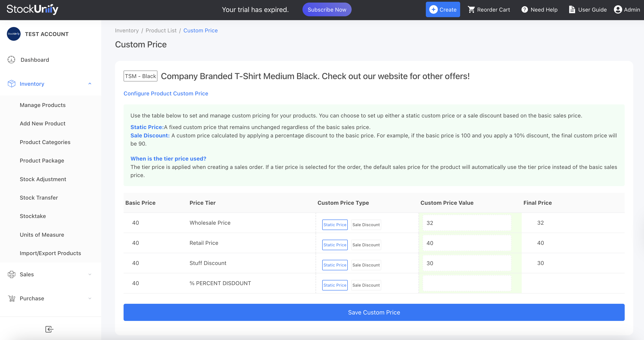Click the logout icon at sidebar bottom
This screenshot has height=340, width=644.
pyautogui.click(x=49, y=329)
